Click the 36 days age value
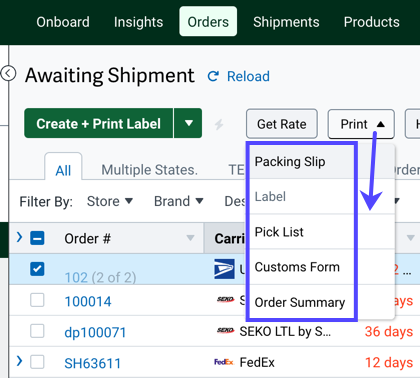 (x=389, y=331)
